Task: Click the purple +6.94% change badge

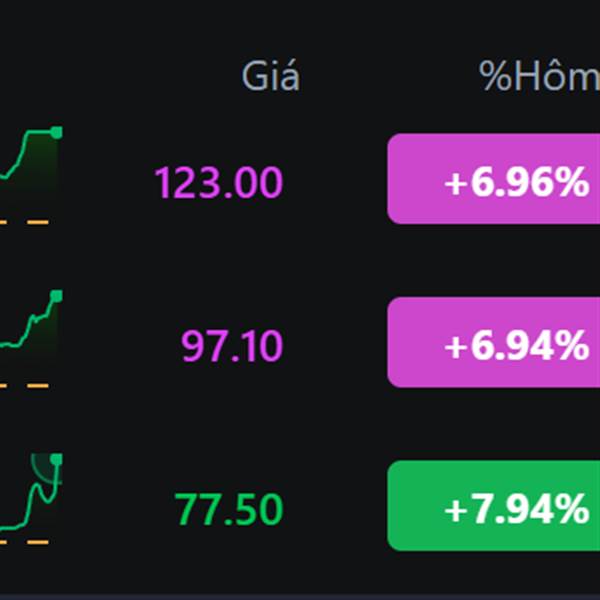Action: click(x=494, y=342)
